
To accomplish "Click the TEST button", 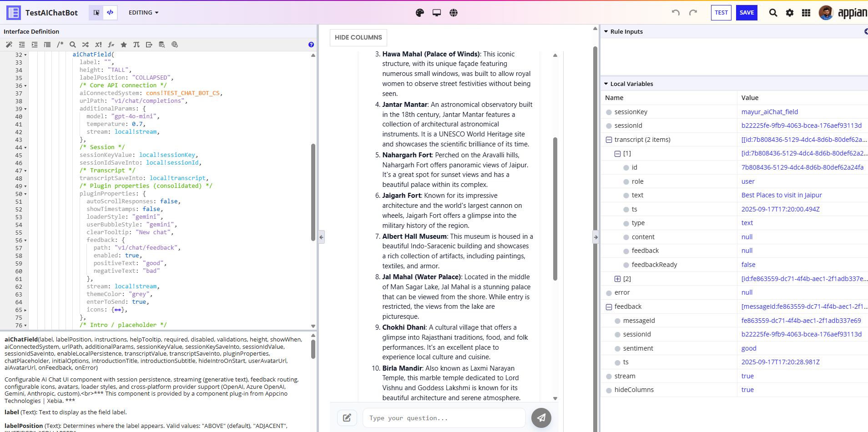I will [x=721, y=13].
